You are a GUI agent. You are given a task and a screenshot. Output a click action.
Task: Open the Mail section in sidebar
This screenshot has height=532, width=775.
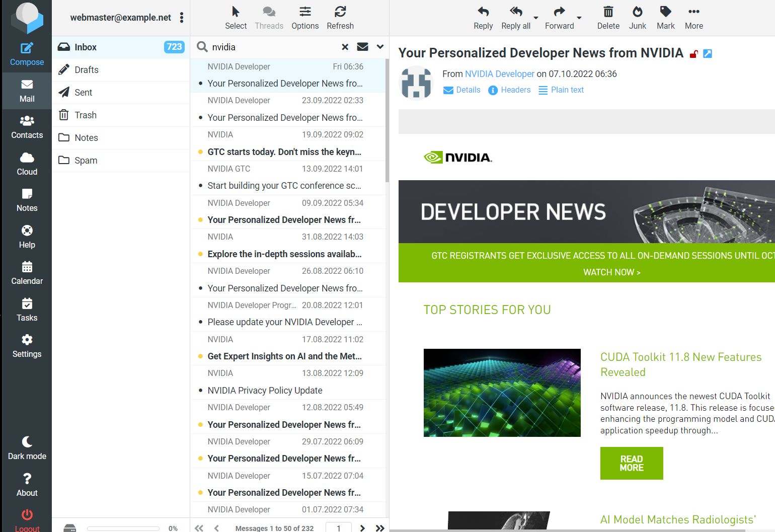point(27,91)
